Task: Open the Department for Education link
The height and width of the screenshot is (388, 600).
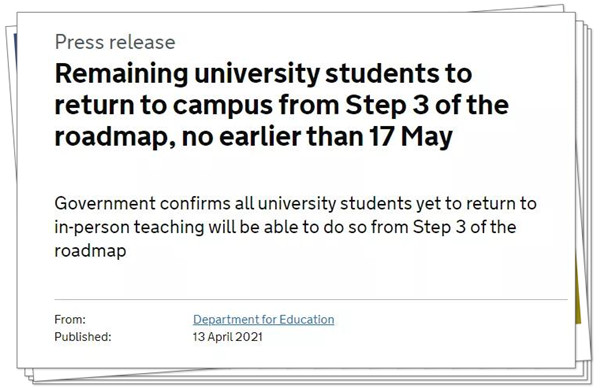Action: coord(263,320)
